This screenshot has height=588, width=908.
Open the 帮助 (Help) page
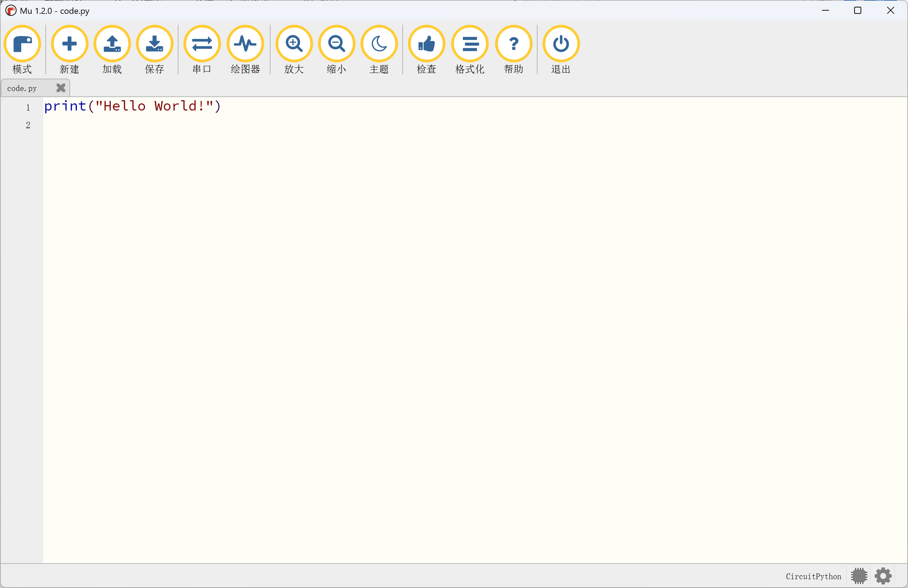(x=513, y=44)
